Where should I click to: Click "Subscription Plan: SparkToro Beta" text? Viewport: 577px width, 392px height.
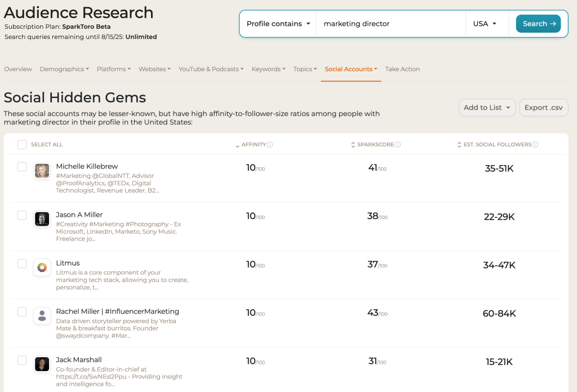point(57,26)
